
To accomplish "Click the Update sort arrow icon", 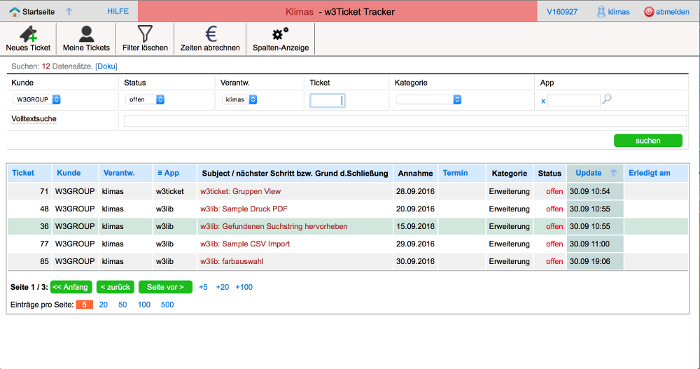I will (613, 173).
